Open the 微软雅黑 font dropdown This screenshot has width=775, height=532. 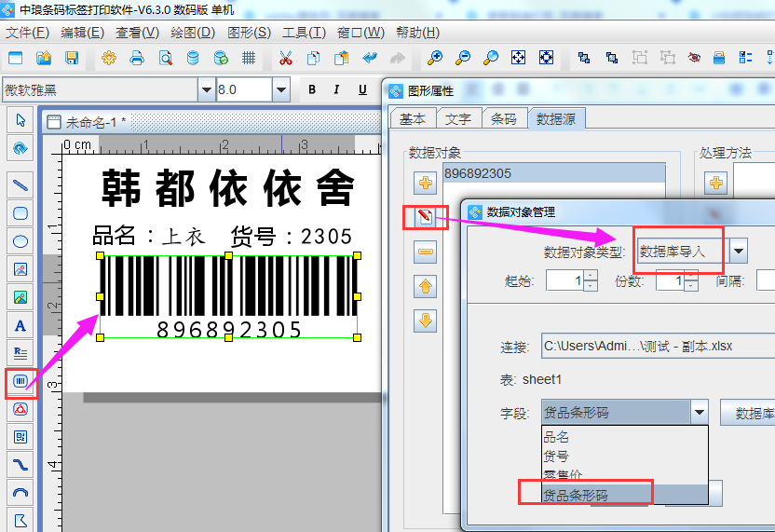click(206, 90)
